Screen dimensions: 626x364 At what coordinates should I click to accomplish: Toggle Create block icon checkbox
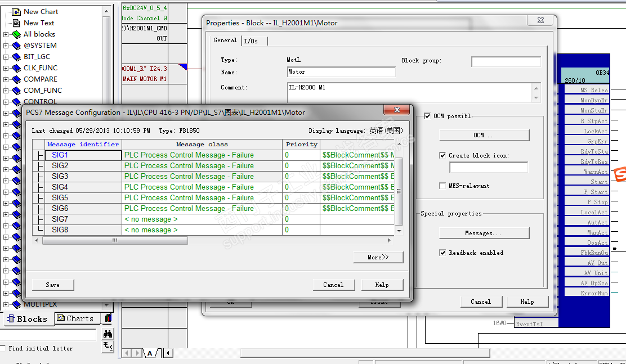pyautogui.click(x=442, y=155)
